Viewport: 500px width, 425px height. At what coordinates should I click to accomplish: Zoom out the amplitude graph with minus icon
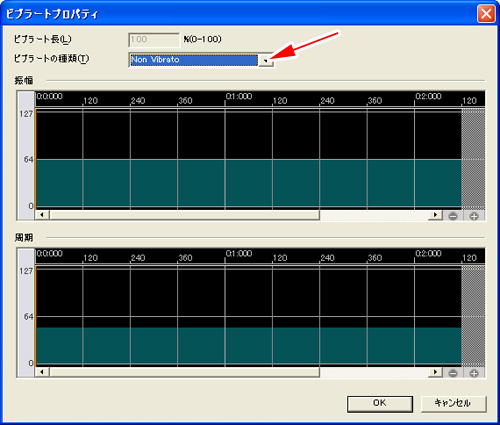[x=453, y=216]
